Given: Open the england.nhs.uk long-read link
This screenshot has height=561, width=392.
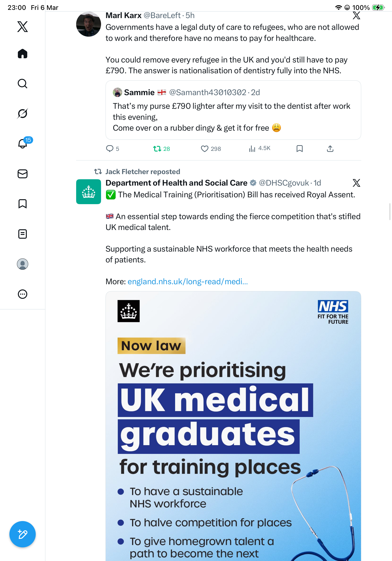Looking at the screenshot, I should pyautogui.click(x=188, y=281).
